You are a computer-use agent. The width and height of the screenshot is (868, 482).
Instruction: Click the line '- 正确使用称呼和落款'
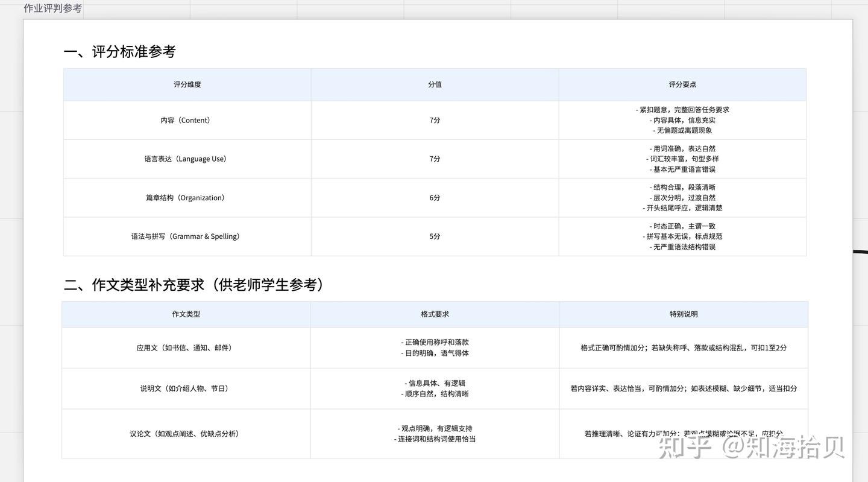435,342
